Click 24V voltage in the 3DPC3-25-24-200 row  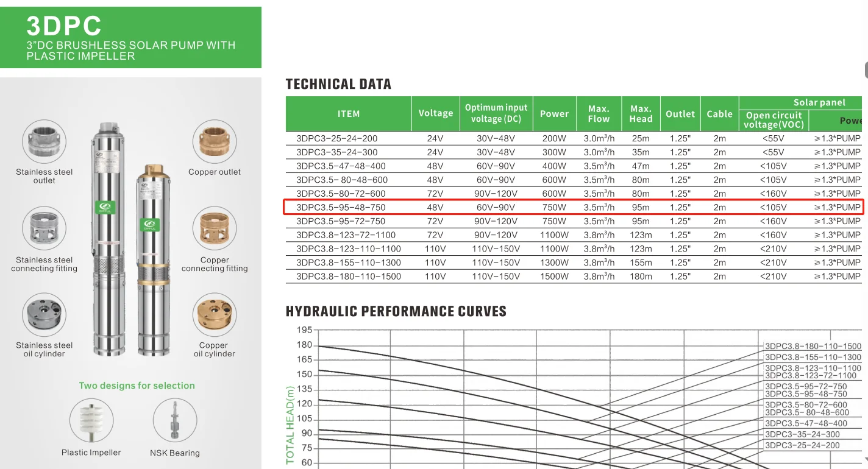(435, 138)
